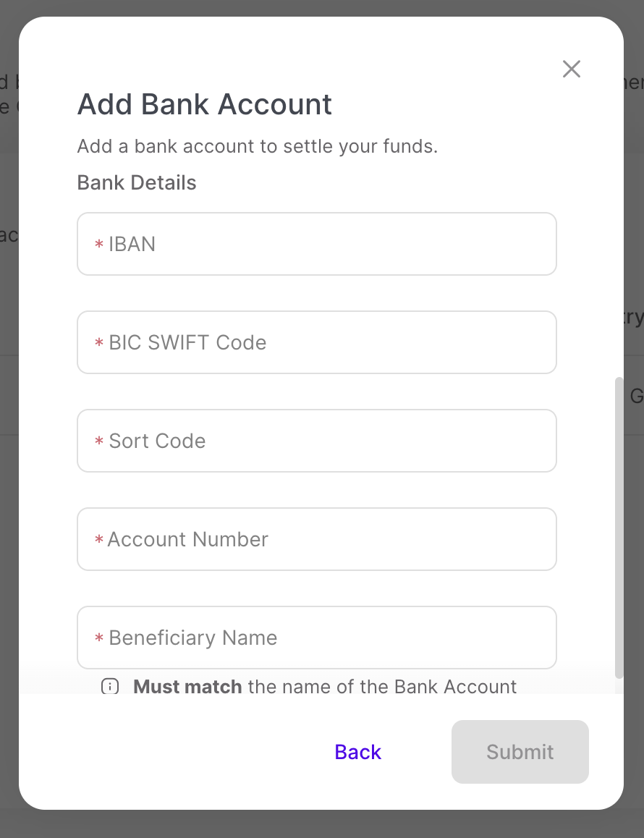Image resolution: width=644 pixels, height=838 pixels.
Task: Click the Must match helper text
Action: 325,686
